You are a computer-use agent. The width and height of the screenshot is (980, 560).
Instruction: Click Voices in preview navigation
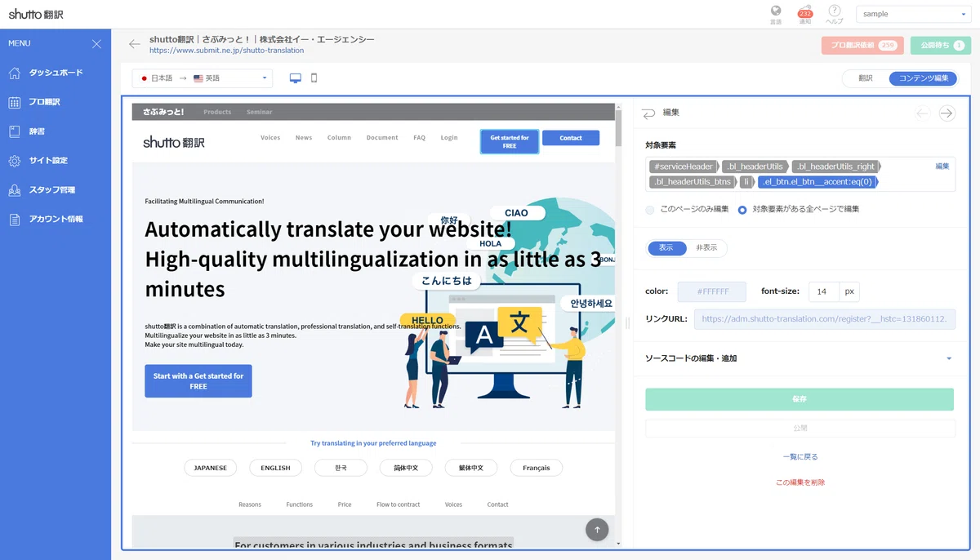270,138
